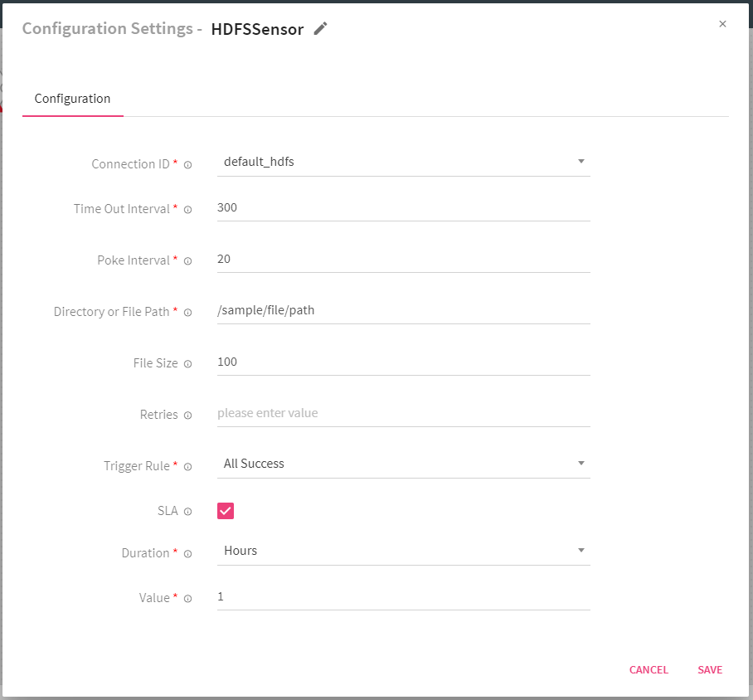Click the pencil edit icon beside HDFSSensor
Image resolution: width=753 pixels, height=700 pixels.
pos(321,29)
